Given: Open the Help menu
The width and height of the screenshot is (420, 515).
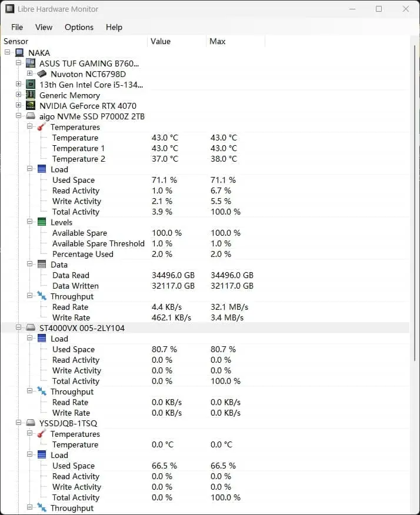Looking at the screenshot, I should (114, 27).
